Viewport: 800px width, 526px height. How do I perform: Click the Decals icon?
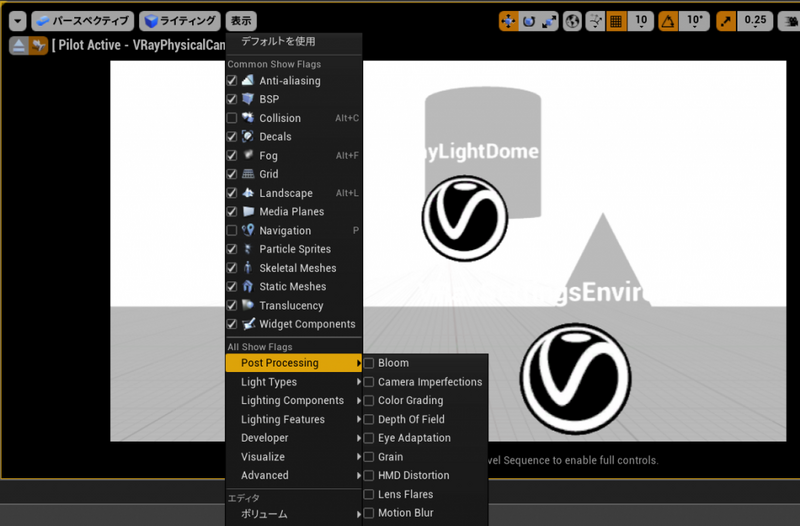click(x=248, y=136)
